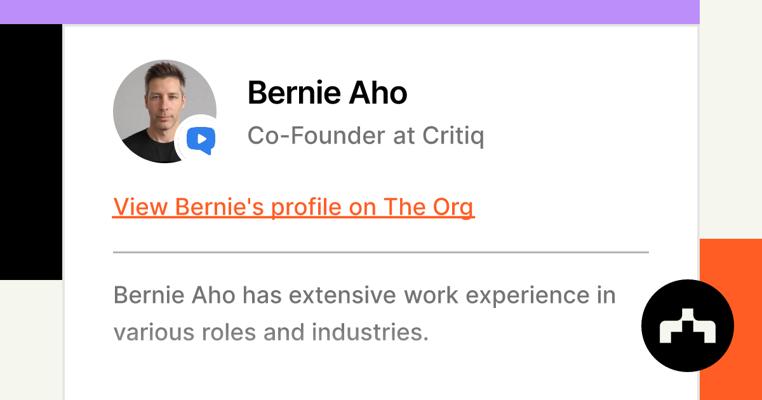Image resolution: width=762 pixels, height=400 pixels.
Task: Click the gray horizontal divider line
Action: point(380,253)
